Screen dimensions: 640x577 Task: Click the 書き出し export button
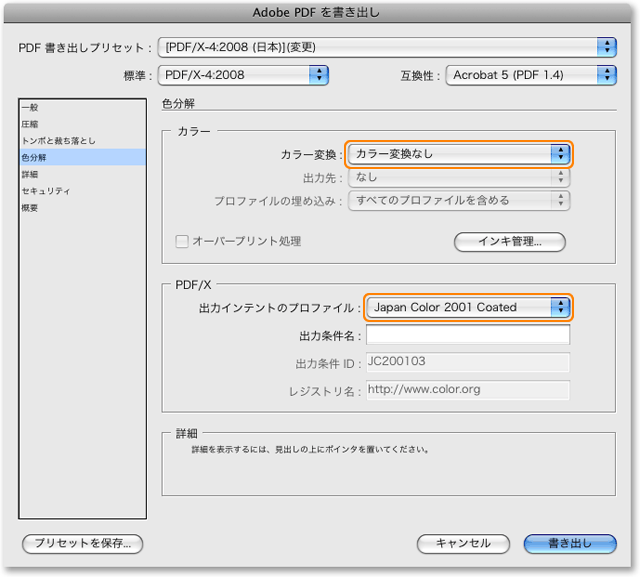click(x=570, y=543)
